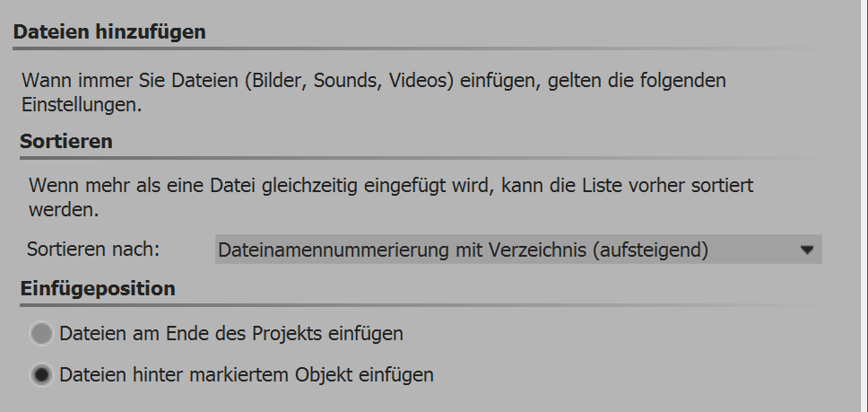The width and height of the screenshot is (868, 412).
Task: Open the 'Dateinamennummerierung mit Verzeichnis (aufsteigend)' combo box
Action: coord(517,250)
